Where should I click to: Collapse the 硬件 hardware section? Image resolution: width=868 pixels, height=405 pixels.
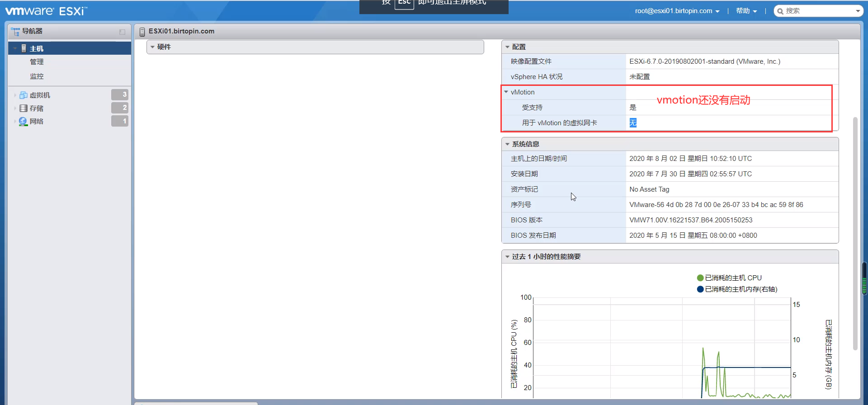click(x=152, y=47)
